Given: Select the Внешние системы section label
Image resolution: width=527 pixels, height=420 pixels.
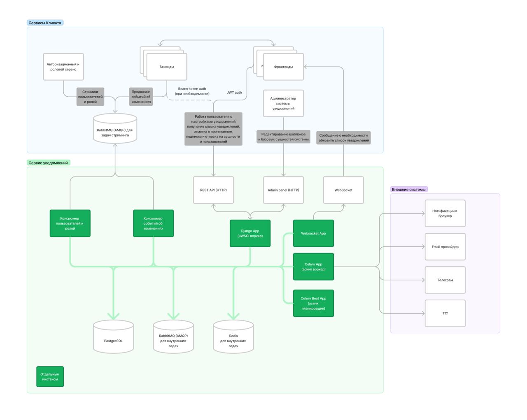Looking at the screenshot, I should click(x=409, y=190).
